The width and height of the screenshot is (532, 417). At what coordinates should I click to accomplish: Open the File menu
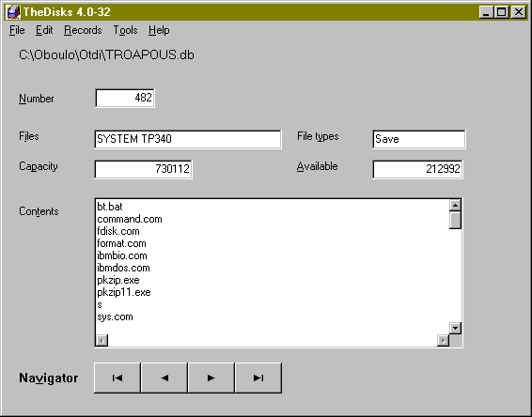[x=17, y=30]
